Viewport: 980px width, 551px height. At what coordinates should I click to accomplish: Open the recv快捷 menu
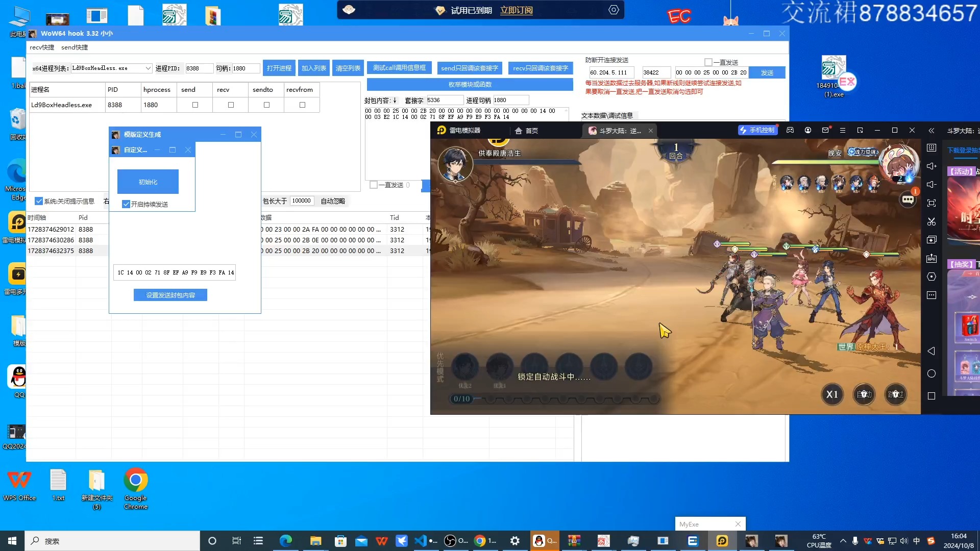click(42, 47)
